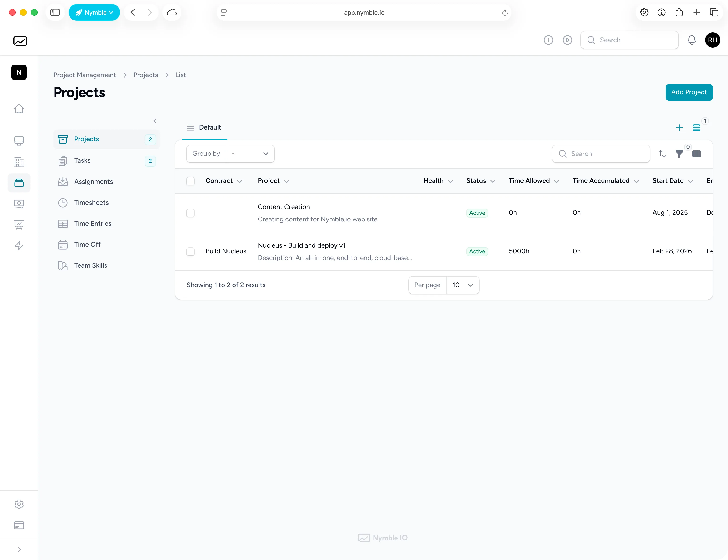The height and width of the screenshot is (560, 728).
Task: Check the Build Nucleus row checkbox
Action: [x=190, y=251]
